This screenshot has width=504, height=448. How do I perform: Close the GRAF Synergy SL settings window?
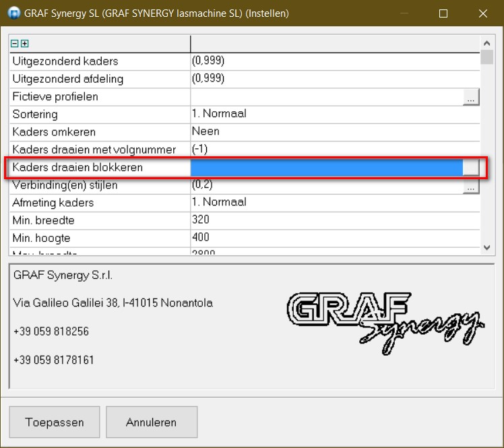click(483, 13)
